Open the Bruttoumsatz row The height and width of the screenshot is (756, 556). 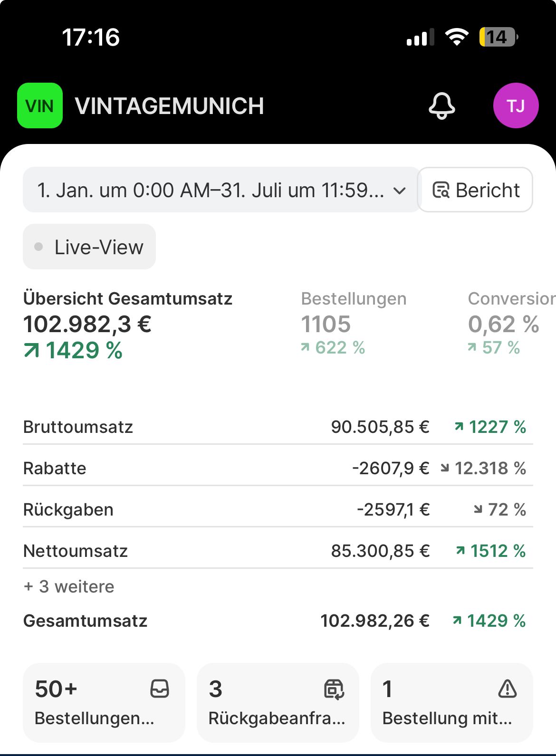pyautogui.click(x=278, y=427)
